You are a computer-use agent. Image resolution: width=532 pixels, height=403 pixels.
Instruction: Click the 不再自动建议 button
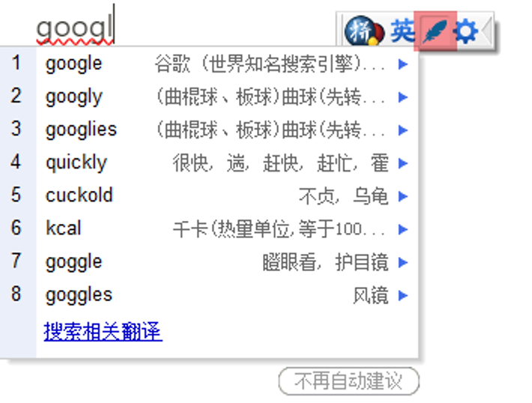point(348,381)
